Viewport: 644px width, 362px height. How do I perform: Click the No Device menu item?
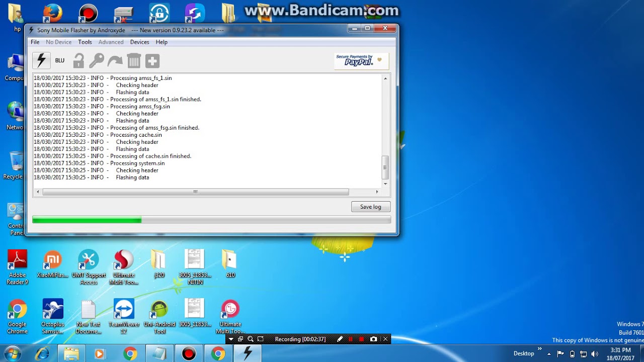pos(59,42)
